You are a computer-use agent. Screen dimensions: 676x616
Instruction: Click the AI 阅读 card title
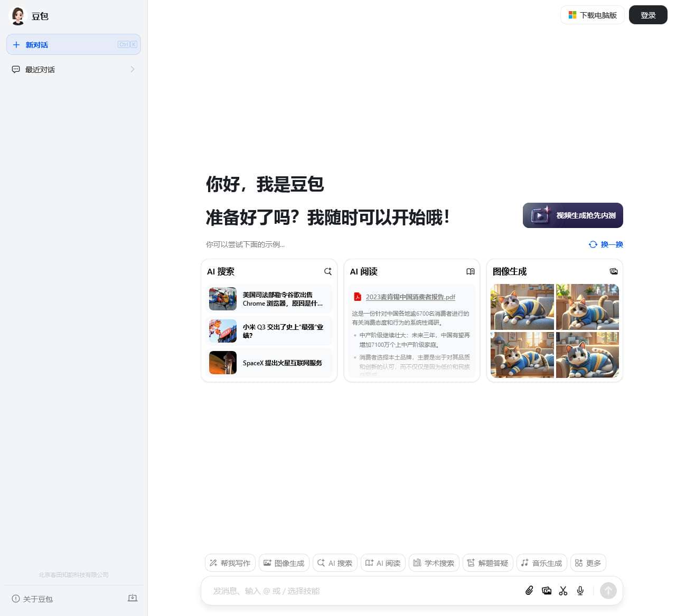point(364,271)
